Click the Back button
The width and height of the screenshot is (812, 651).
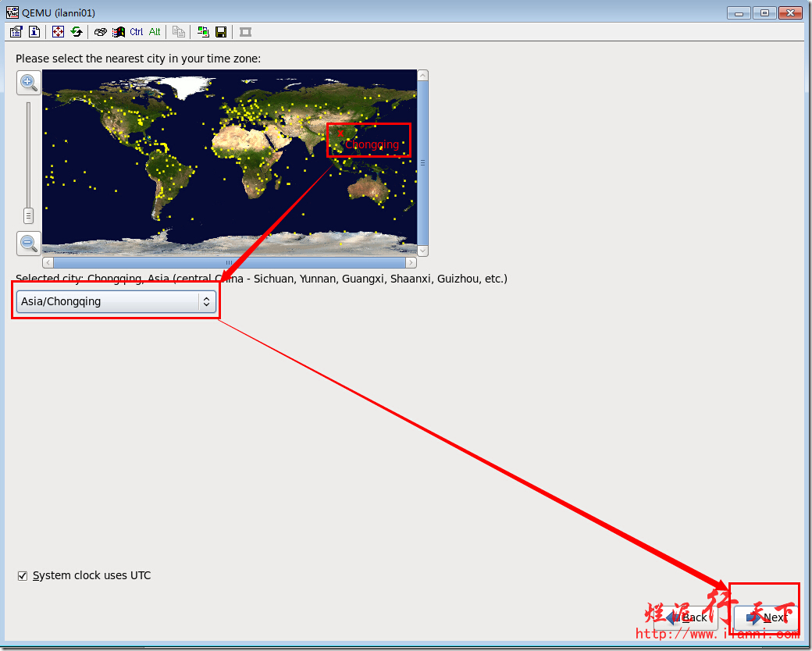686,617
